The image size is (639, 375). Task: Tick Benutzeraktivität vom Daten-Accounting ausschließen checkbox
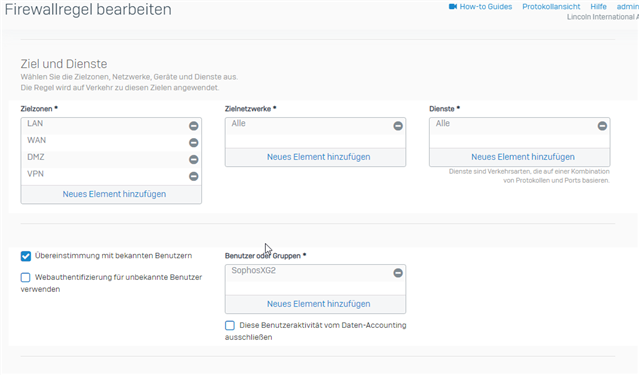(230, 325)
